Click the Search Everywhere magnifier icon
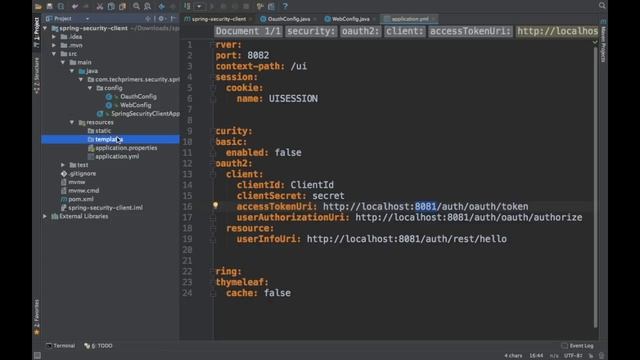 [602, 5]
